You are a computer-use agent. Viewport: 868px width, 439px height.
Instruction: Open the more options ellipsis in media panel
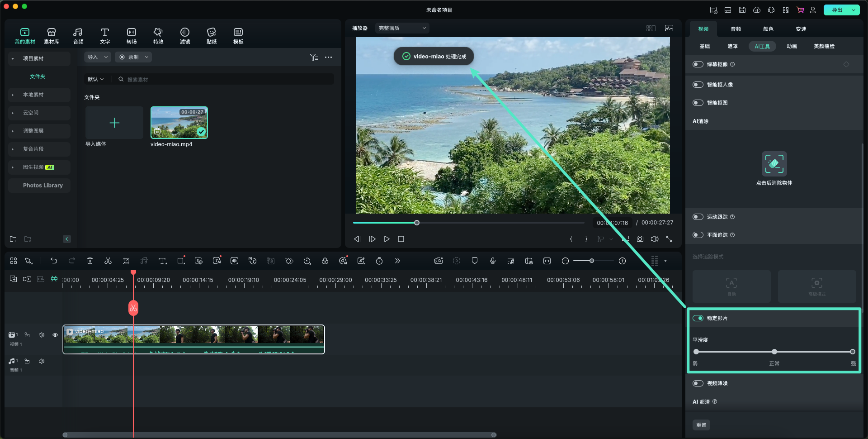329,57
